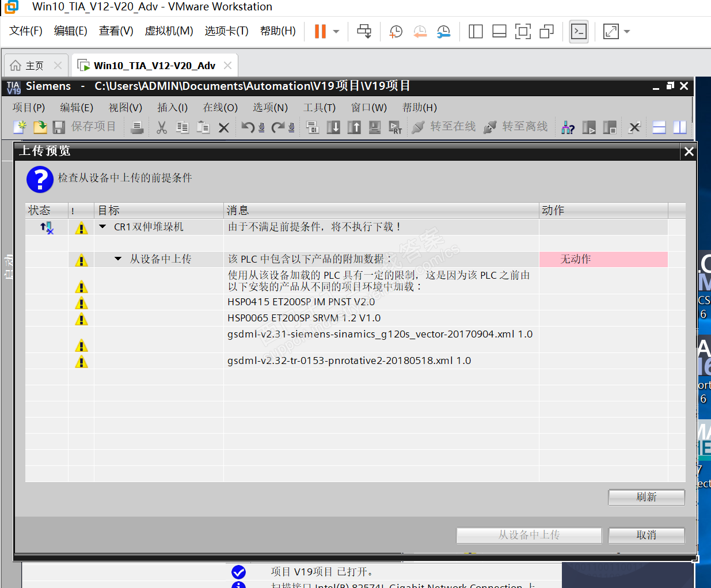Image resolution: width=711 pixels, height=588 pixels.
Task: Click the VMware pause virtual machine icon
Action: pyautogui.click(x=320, y=31)
